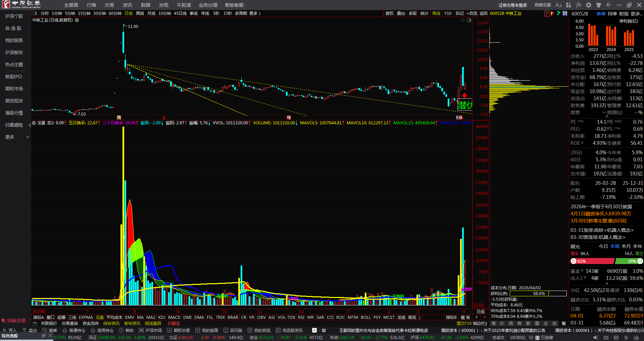Switch to the 周线 weekly chart
This screenshot has height=341, width=644.
point(140,13)
